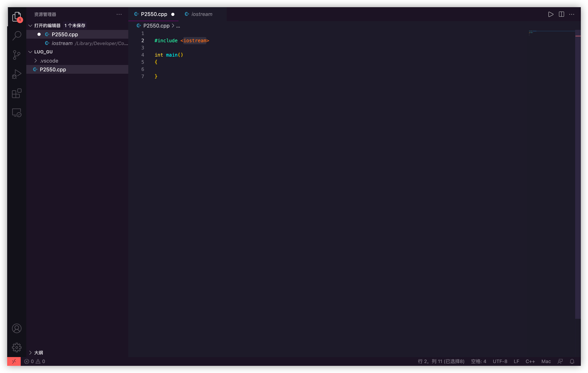Open the Remote Explorer view
The image size is (588, 373).
17,113
